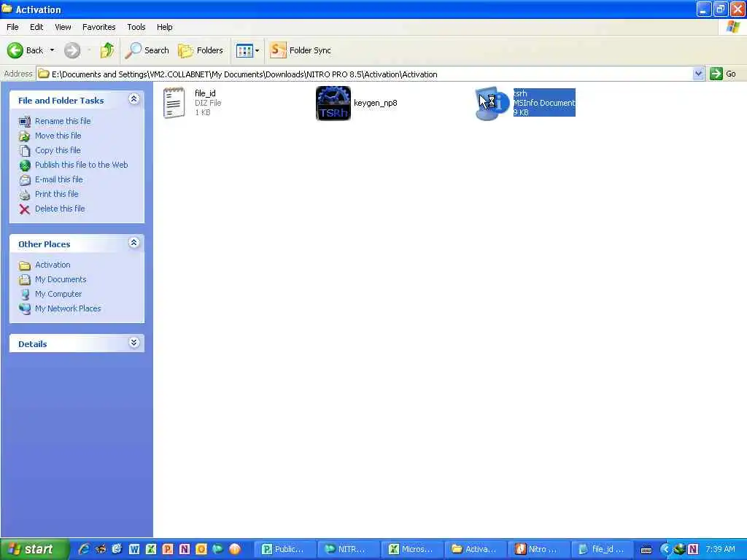Click the file_id file name
747x560 pixels.
[205, 93]
